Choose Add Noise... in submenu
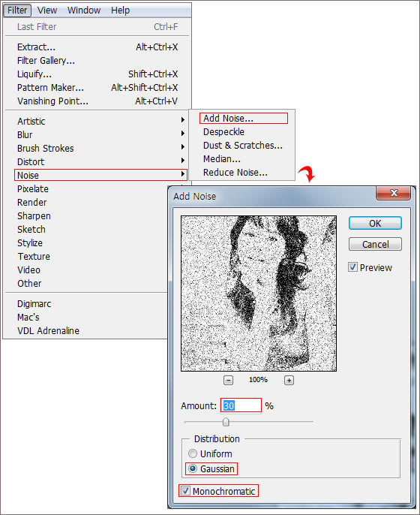This screenshot has width=420, height=515. pyautogui.click(x=244, y=119)
